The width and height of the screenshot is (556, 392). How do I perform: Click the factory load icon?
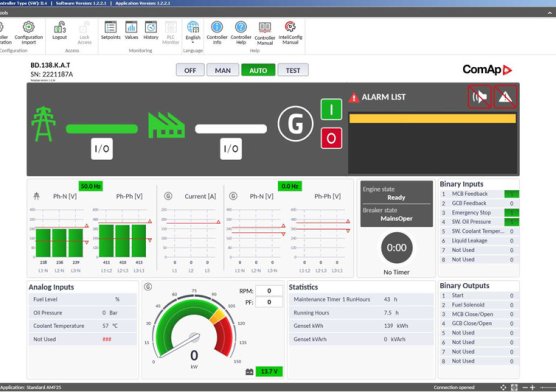(166, 126)
